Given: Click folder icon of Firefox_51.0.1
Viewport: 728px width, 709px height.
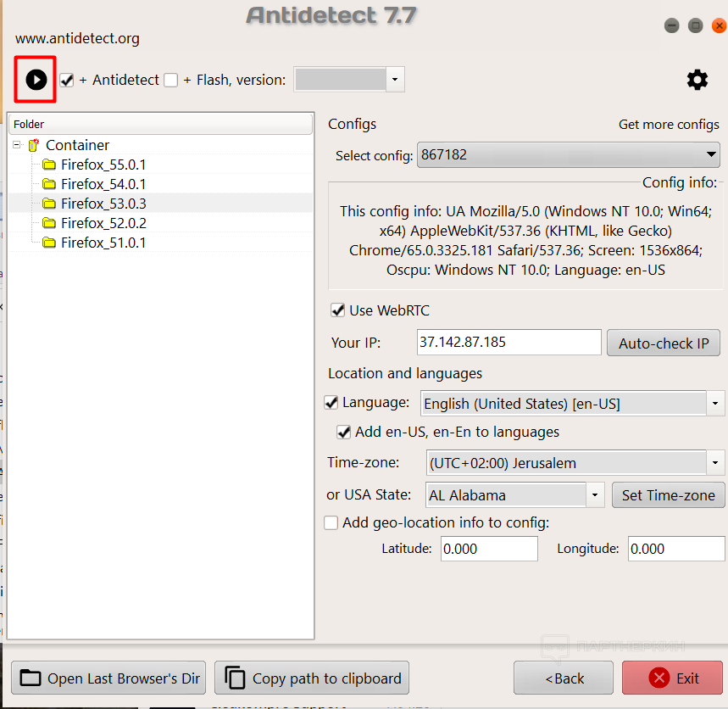Looking at the screenshot, I should 49,243.
